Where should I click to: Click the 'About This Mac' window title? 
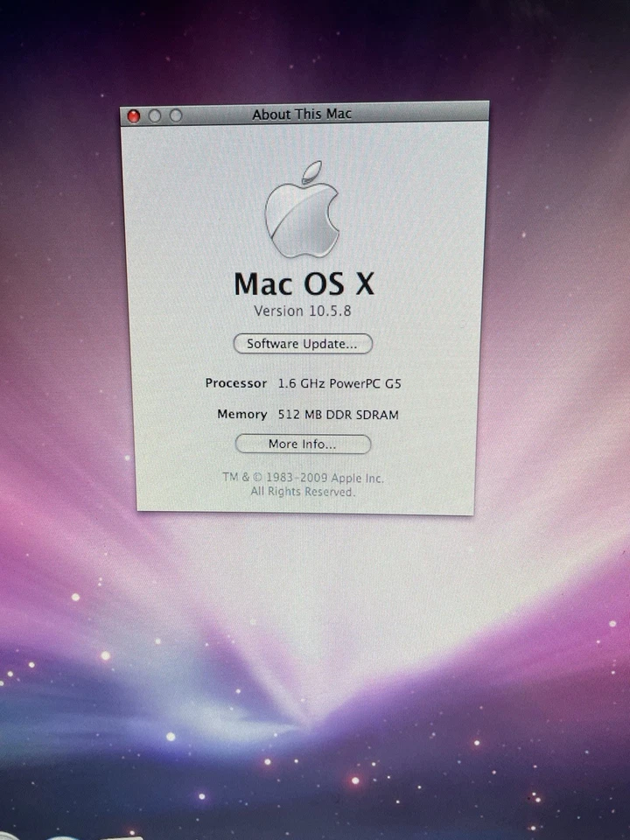coord(302,114)
